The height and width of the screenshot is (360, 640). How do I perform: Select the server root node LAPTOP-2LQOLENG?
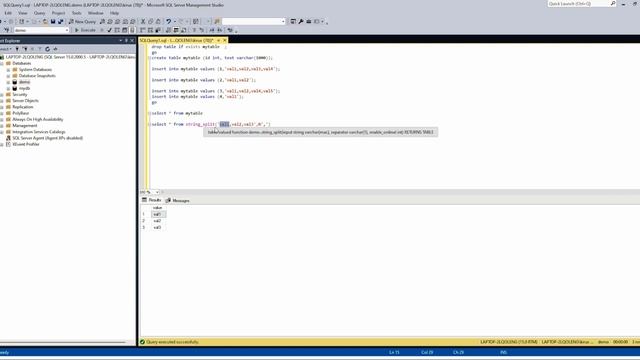coord(70,57)
